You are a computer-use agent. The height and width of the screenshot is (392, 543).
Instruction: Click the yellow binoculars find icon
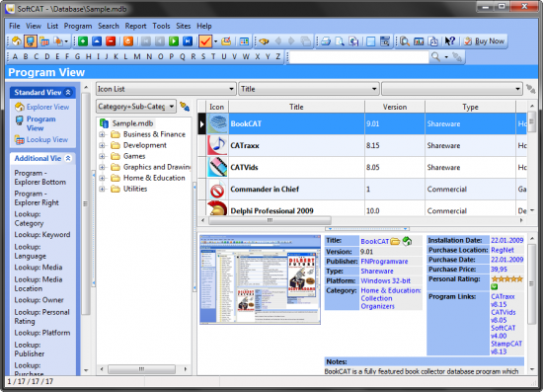[x=264, y=41]
